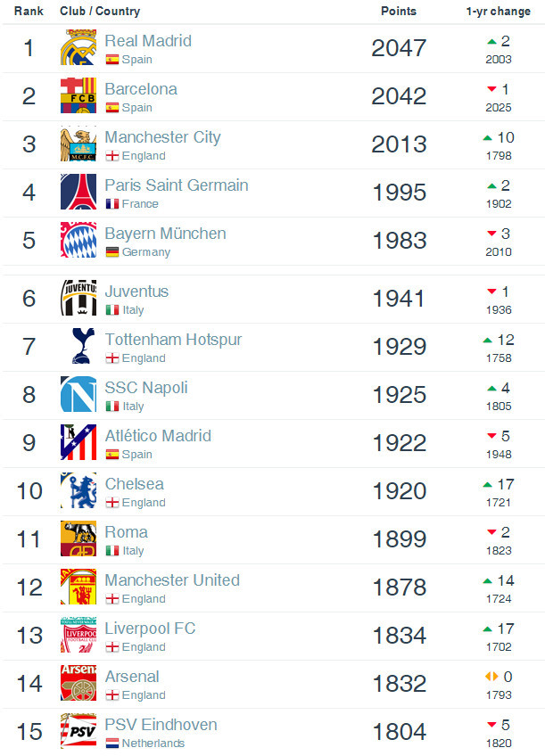Click the Tottenham Hotspur cockerel logo

point(82,346)
